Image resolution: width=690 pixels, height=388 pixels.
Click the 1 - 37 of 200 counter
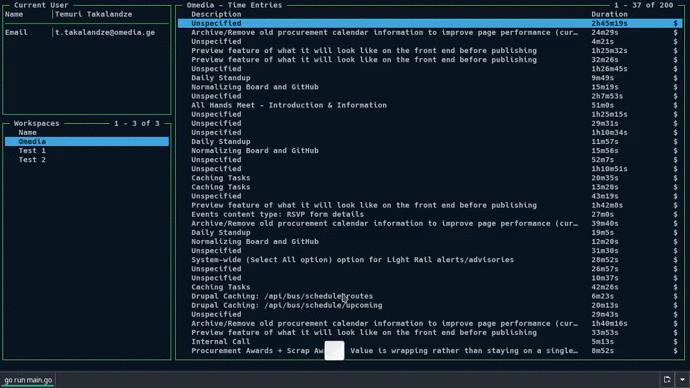click(644, 5)
